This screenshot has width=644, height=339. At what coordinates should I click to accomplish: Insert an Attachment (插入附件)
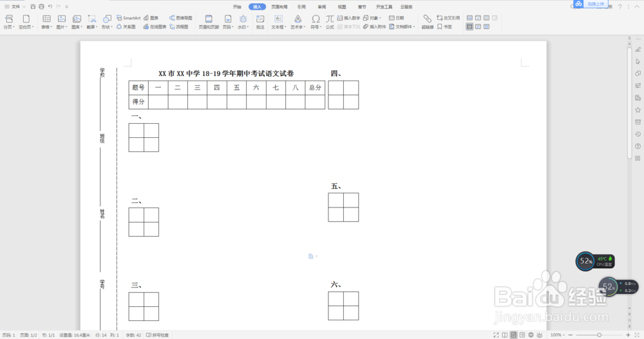[374, 26]
